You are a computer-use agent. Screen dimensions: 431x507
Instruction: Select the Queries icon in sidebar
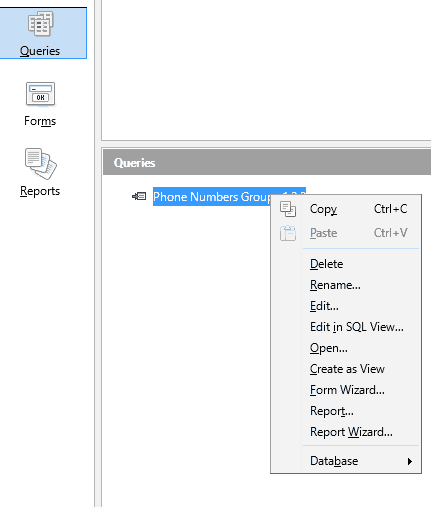point(41,24)
